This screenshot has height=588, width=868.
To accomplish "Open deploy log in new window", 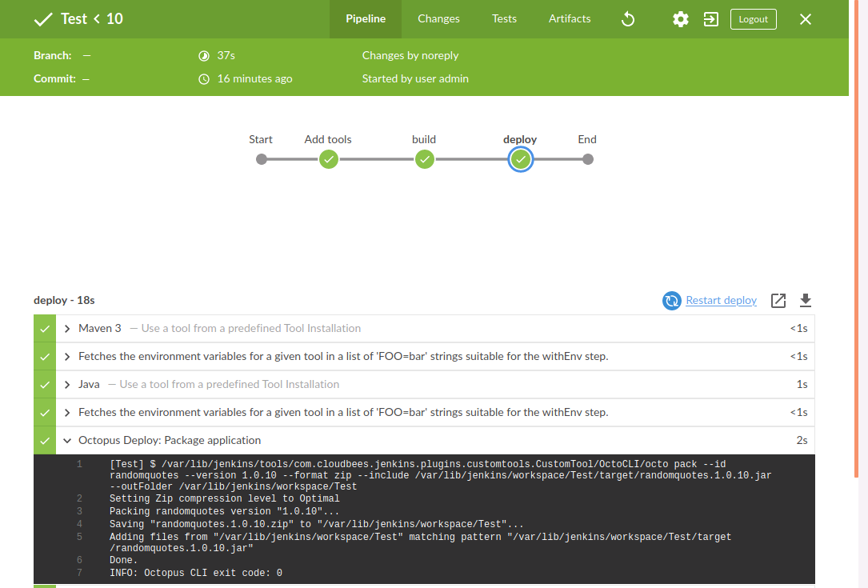I will point(778,300).
